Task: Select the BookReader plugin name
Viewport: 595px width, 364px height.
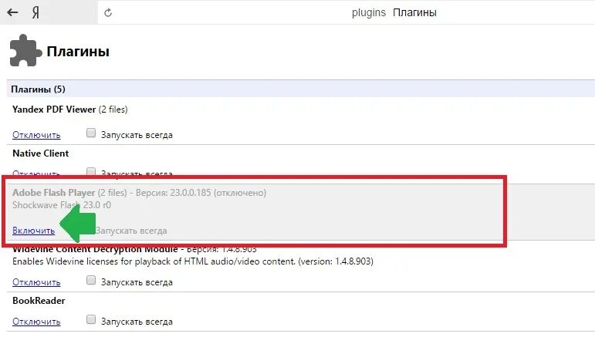Action: (39, 301)
